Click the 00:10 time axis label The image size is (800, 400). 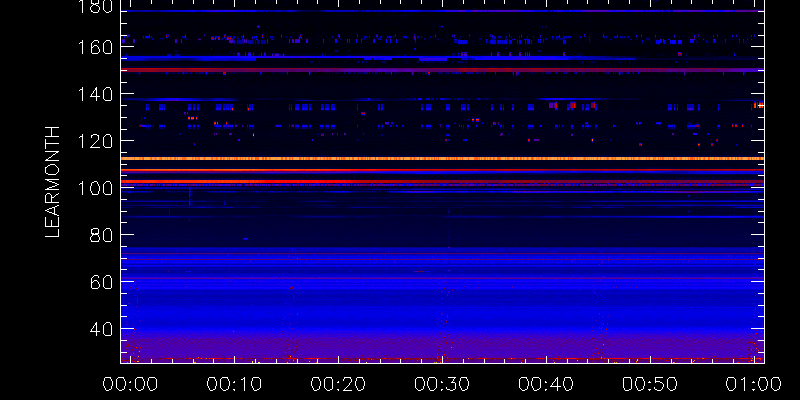click(x=234, y=384)
